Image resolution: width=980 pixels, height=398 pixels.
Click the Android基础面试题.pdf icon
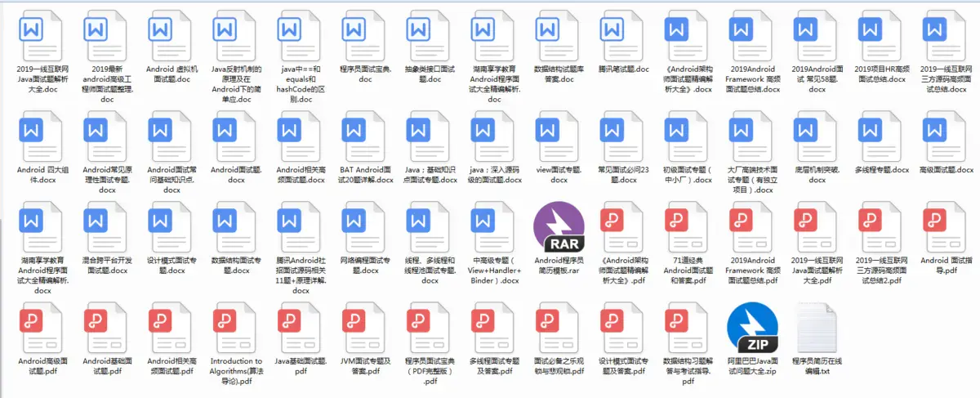(107, 328)
